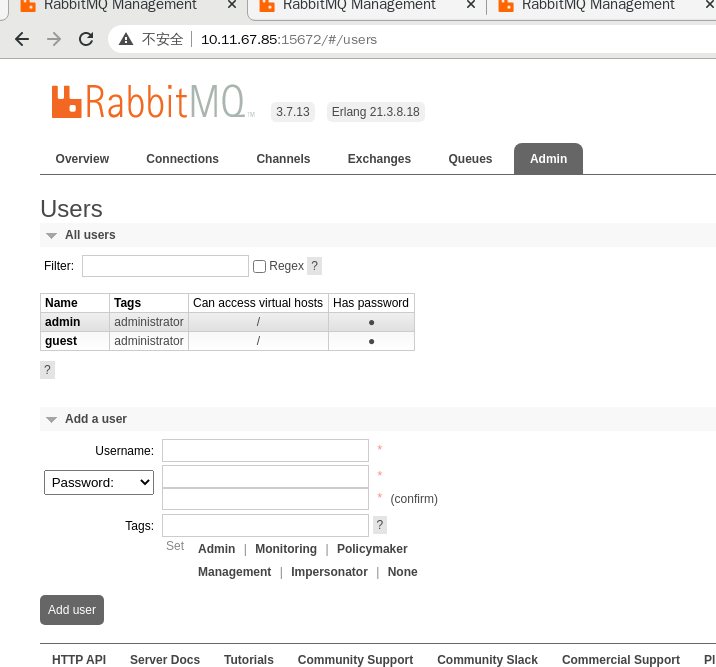Image resolution: width=716 pixels, height=667 pixels.
Task: Click the Erlang 21.3.8.18 badge
Action: (x=375, y=112)
